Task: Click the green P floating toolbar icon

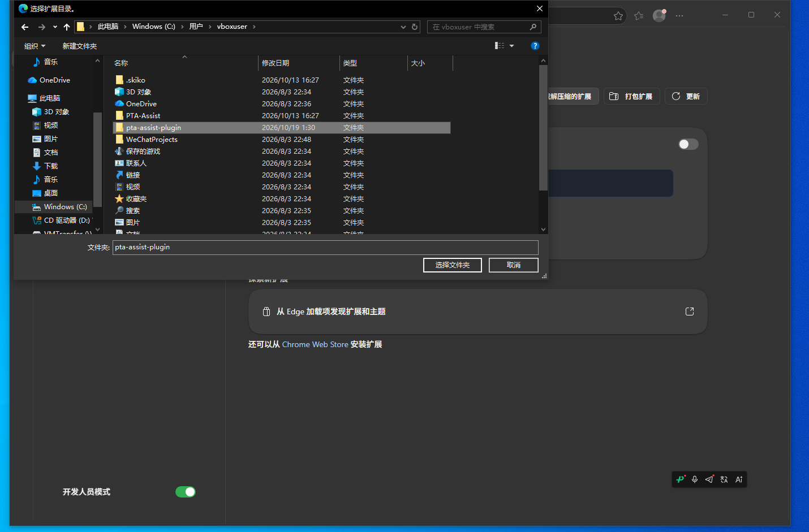Action: point(681,479)
